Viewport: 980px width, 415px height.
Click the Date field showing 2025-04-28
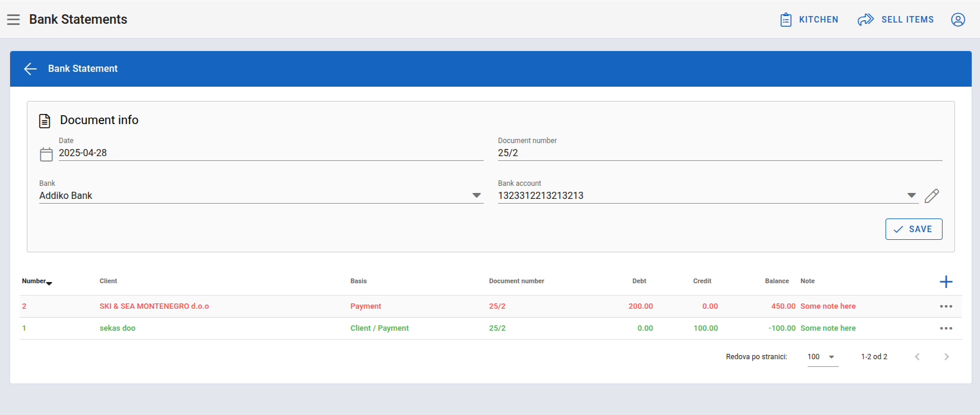click(x=270, y=153)
